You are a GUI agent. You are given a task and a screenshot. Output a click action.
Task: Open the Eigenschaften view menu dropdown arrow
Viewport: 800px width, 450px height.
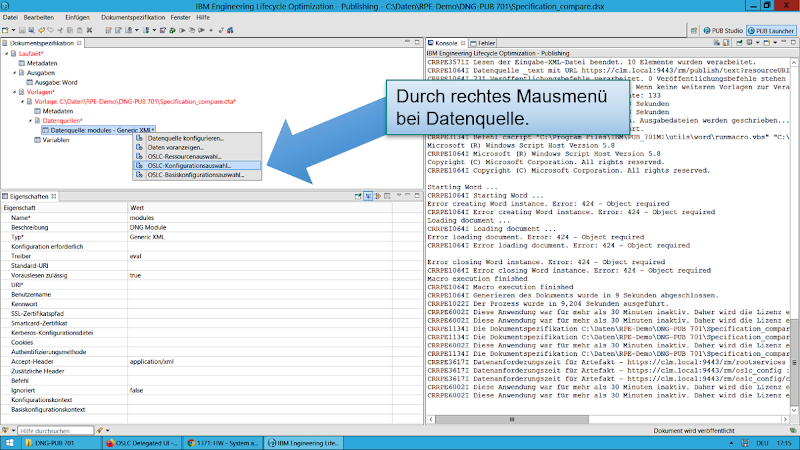pos(399,195)
